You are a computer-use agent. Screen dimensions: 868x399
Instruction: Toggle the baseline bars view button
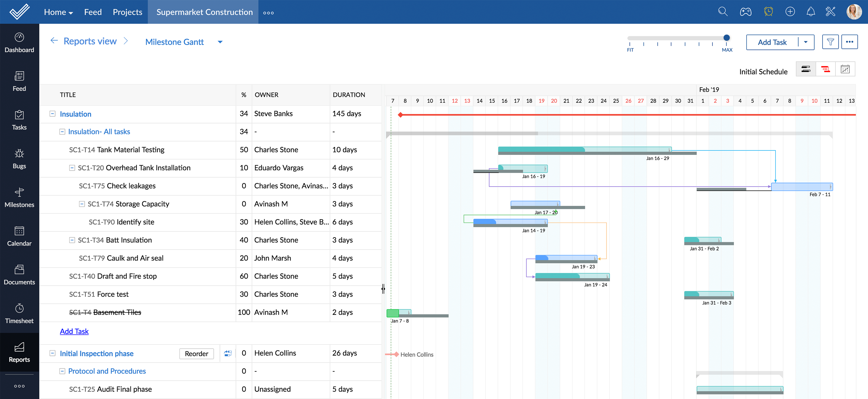tap(806, 69)
